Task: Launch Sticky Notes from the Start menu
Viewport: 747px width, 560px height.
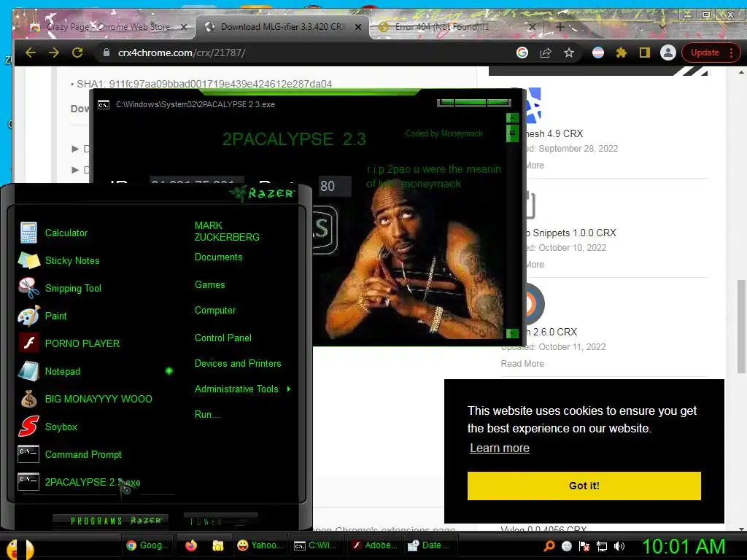Action: pyautogui.click(x=58, y=260)
